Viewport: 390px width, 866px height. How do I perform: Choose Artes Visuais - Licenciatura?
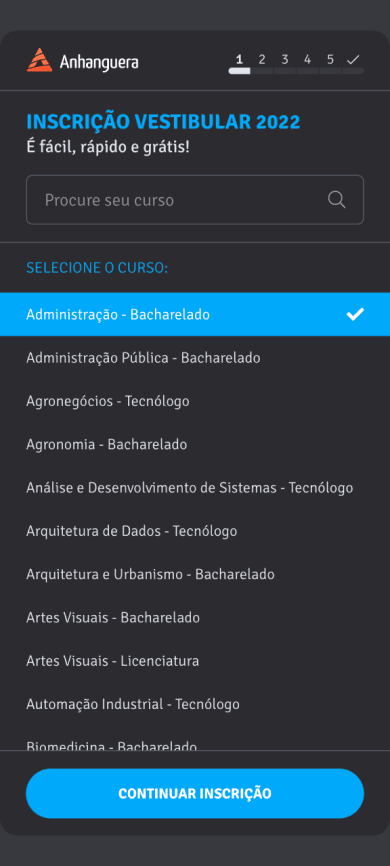coord(195,661)
